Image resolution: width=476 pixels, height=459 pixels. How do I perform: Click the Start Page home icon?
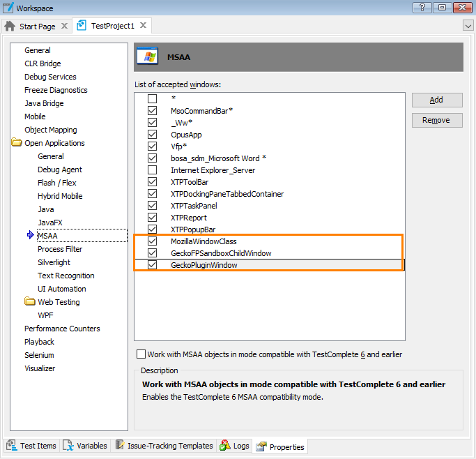(10, 26)
